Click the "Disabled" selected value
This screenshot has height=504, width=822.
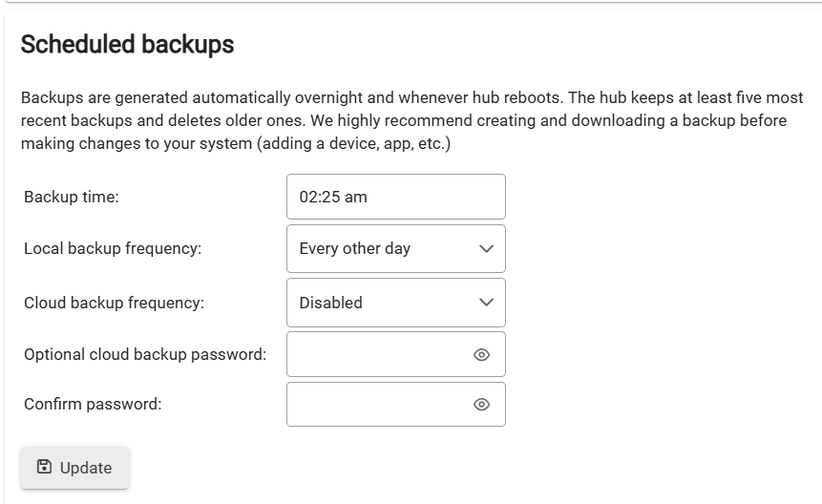coord(330,303)
